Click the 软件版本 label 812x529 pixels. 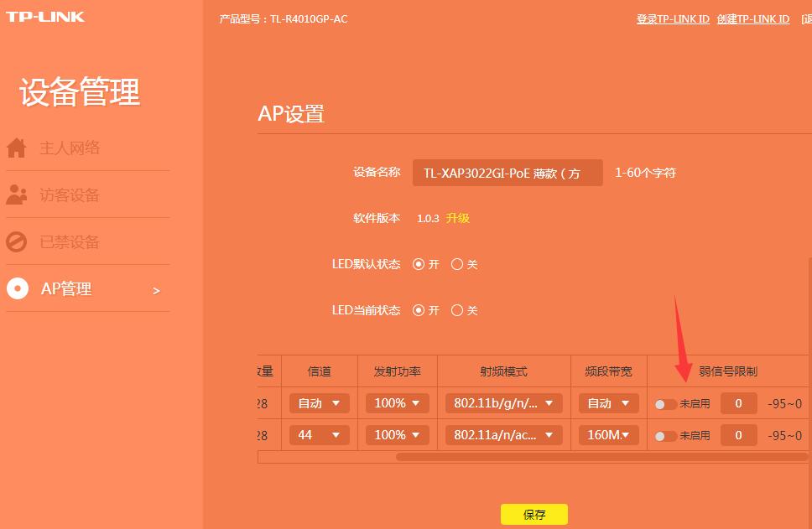[x=377, y=218]
